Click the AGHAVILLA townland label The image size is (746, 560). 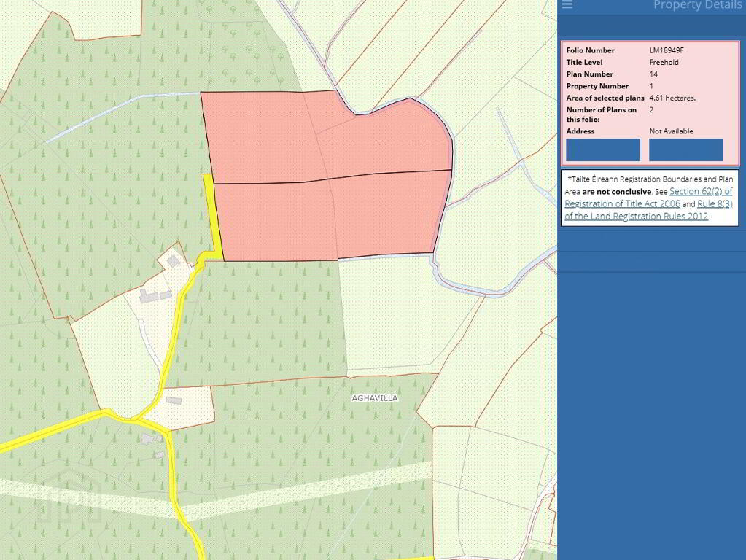pos(375,398)
